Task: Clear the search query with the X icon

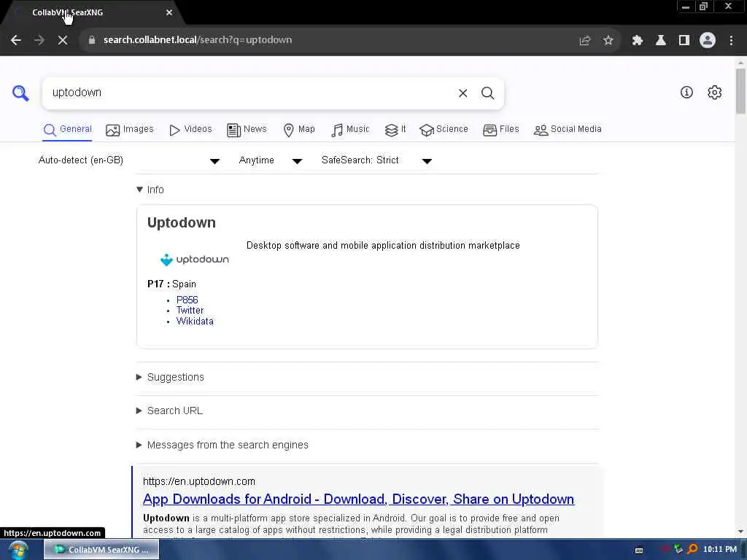Action: click(x=462, y=93)
